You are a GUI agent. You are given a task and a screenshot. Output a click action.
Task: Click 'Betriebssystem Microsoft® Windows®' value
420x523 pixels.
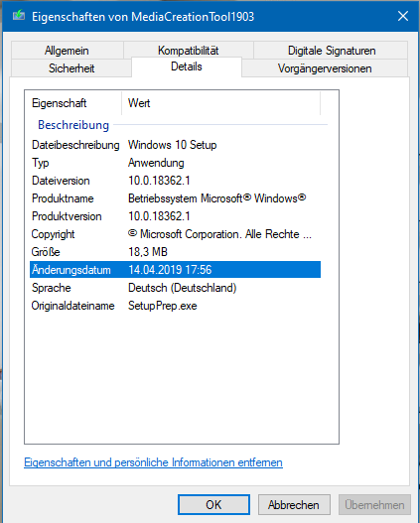tap(216, 198)
